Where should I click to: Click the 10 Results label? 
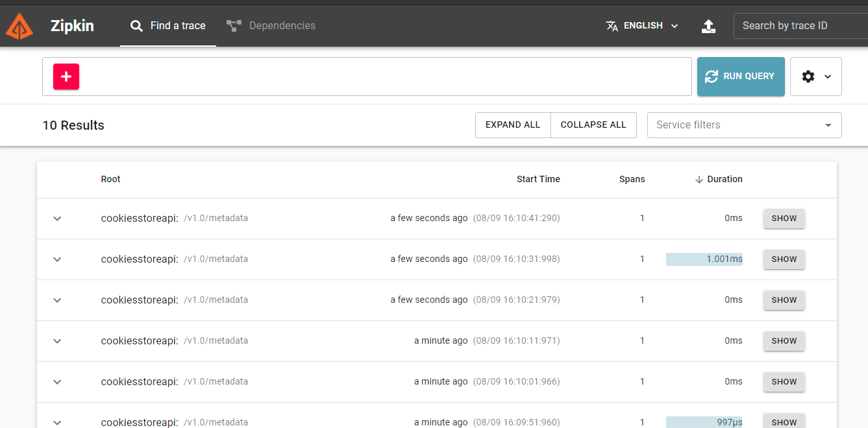tap(73, 126)
